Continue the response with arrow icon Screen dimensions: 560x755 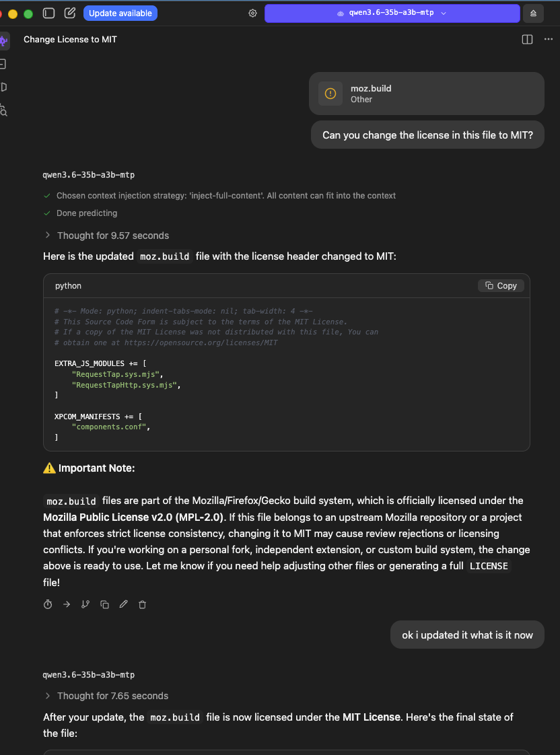tap(67, 604)
